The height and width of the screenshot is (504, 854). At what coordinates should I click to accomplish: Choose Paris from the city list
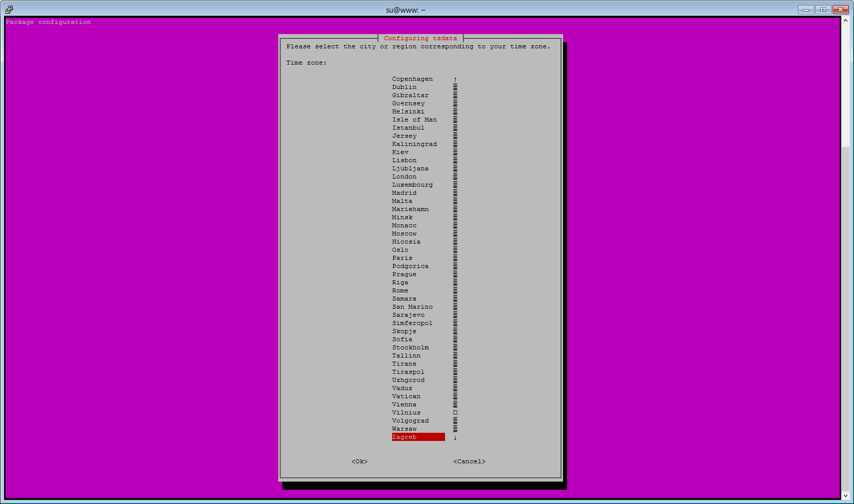pos(402,258)
